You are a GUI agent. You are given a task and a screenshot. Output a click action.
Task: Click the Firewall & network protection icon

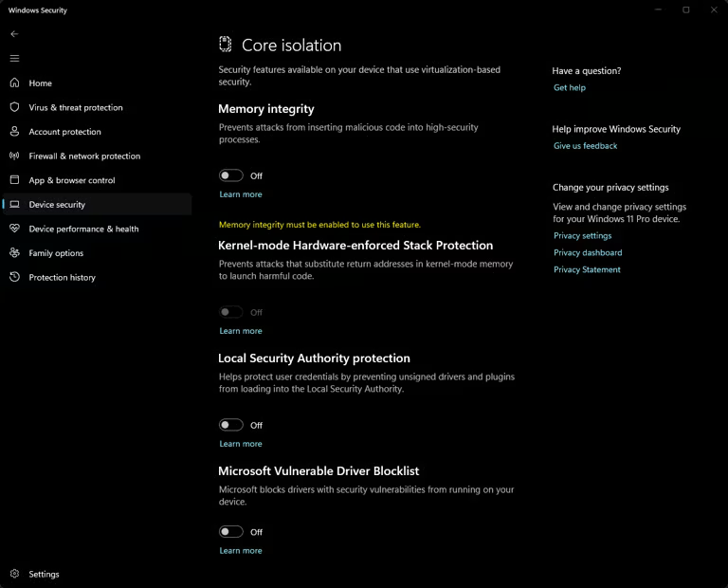pyautogui.click(x=14, y=156)
